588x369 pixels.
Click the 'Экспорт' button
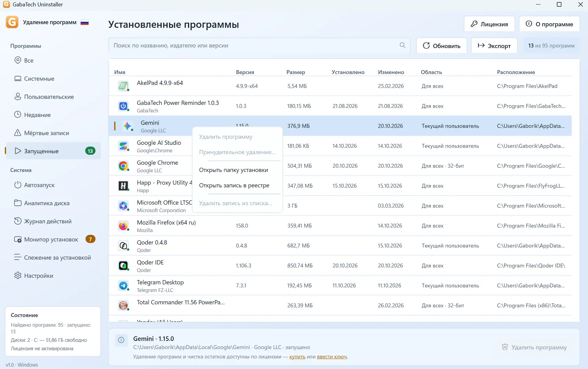pos(494,46)
